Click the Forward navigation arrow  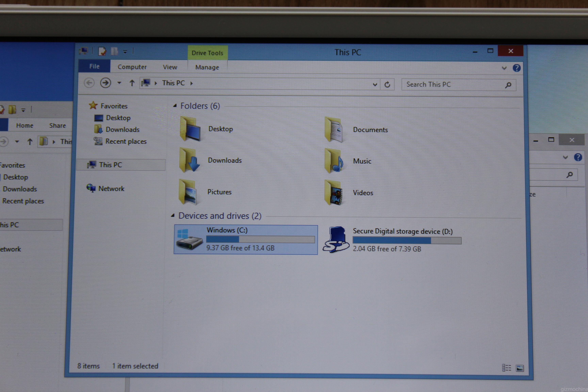click(105, 83)
